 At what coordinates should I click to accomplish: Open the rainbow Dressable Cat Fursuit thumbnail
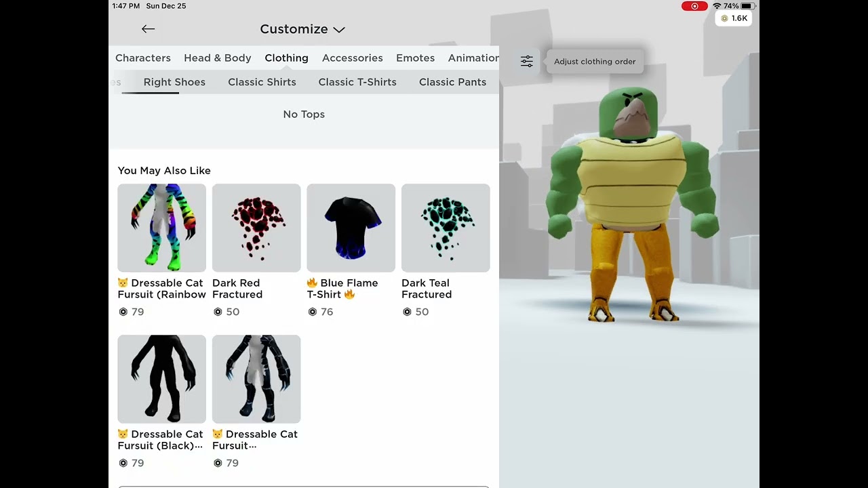pyautogui.click(x=161, y=228)
